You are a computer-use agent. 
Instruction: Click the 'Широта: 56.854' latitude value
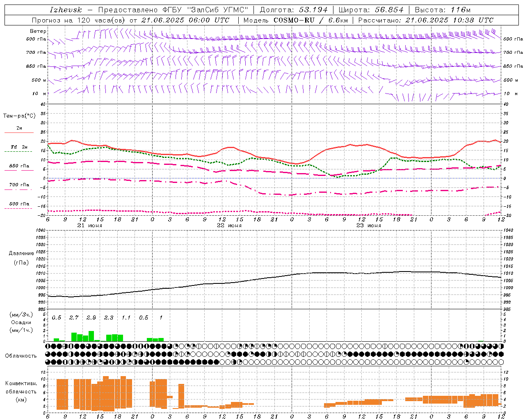pyautogui.click(x=371, y=10)
